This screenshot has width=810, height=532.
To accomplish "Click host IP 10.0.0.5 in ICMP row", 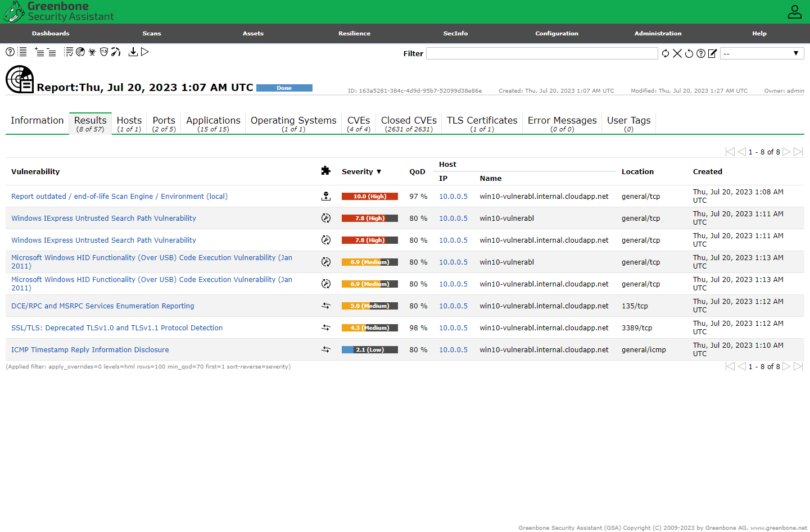I will tap(453, 349).
